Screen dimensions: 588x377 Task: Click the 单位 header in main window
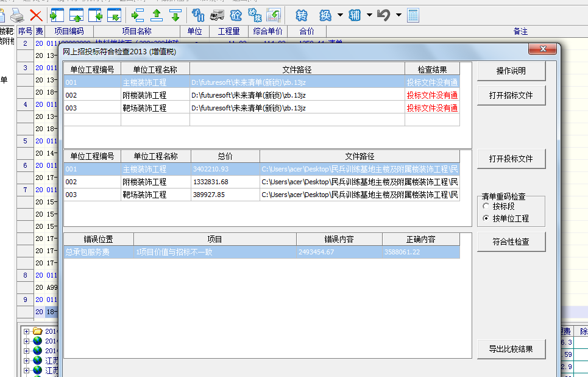click(x=194, y=31)
